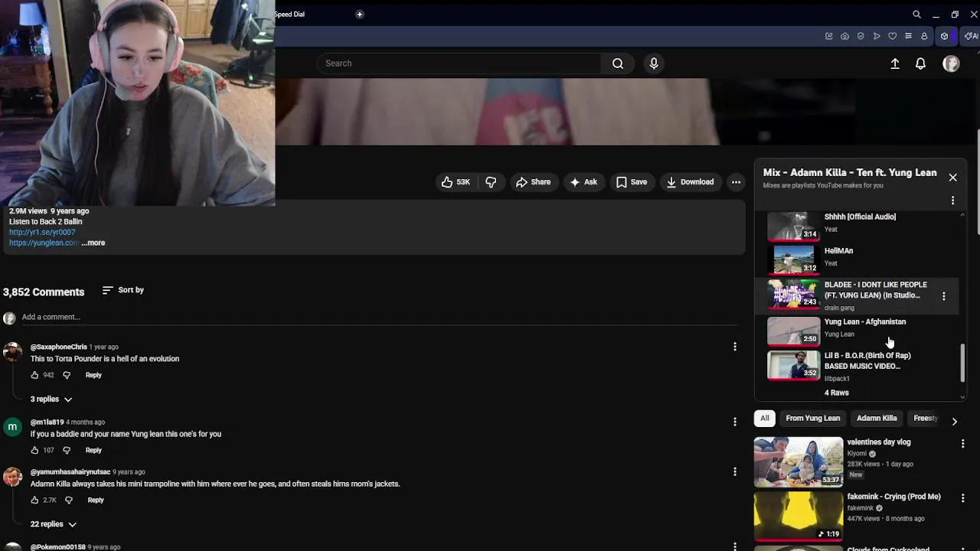Open the mix playlist three-dot options menu
This screenshot has width=980, height=551.
(x=952, y=201)
